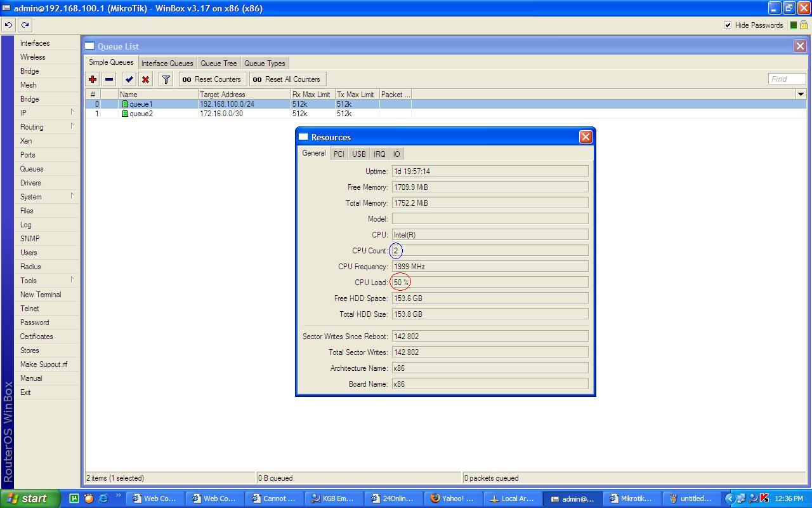
Task: Add a new simple queue
Action: tap(93, 79)
